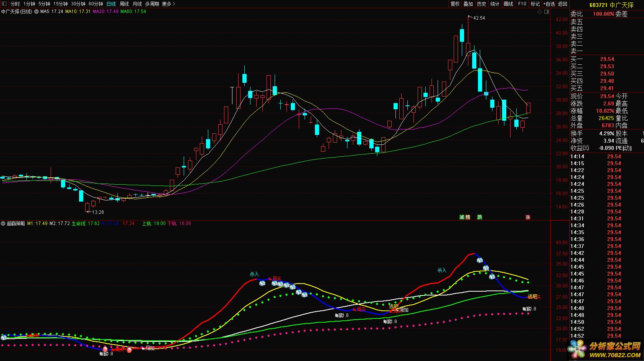Click the 返回 back button

(563, 4)
